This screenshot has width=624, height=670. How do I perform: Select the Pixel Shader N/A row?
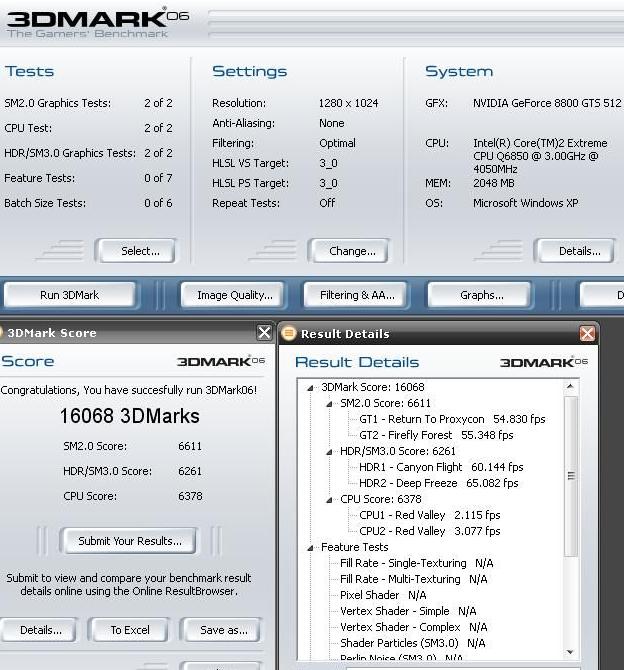point(383,595)
